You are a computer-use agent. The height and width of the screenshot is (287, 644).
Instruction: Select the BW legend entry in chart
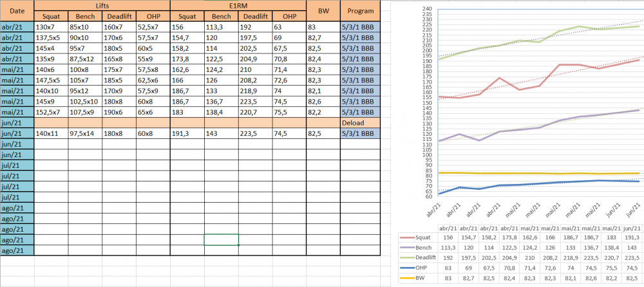pyautogui.click(x=418, y=278)
